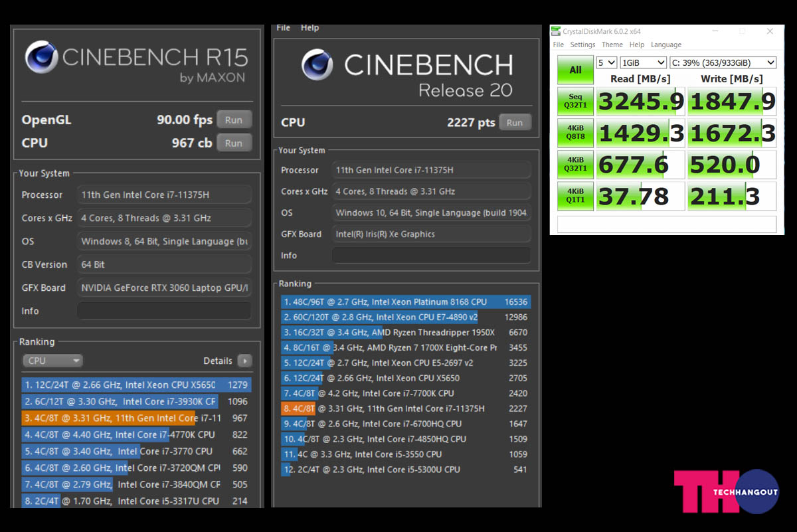Screen dimensions: 797x532
Task: Click the Info field in Cinebench R20
Action: coord(431,255)
